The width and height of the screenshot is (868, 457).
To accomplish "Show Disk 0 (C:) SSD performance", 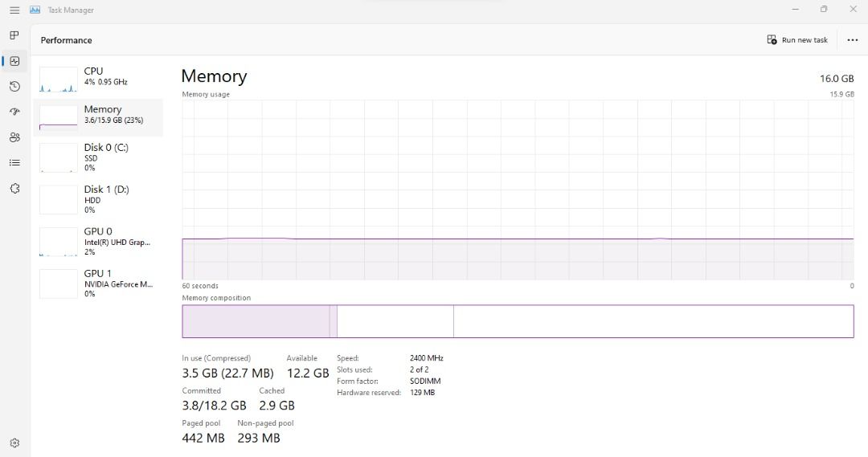I will (100, 157).
